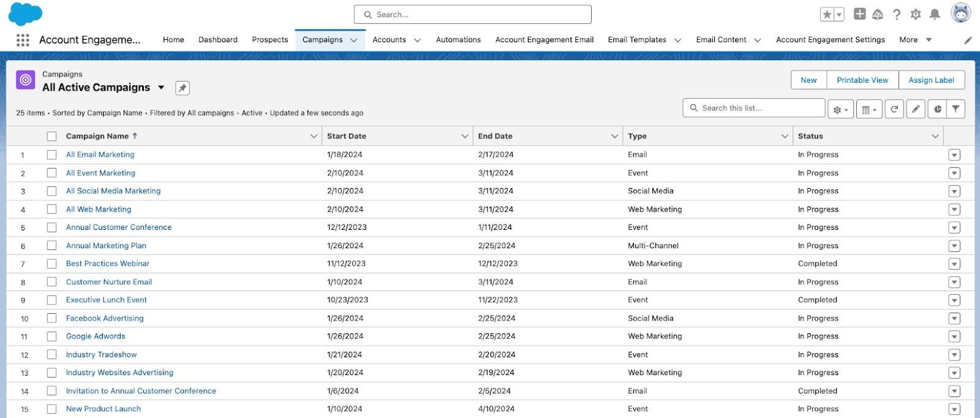Viewport: 980px width, 418px height.
Task: Open the Automations tab
Action: pyautogui.click(x=458, y=40)
